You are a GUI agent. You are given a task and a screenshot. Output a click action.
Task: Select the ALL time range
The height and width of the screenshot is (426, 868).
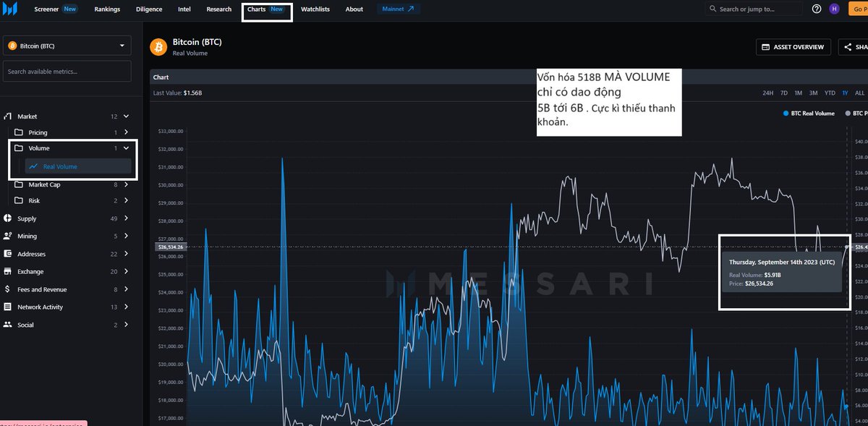859,93
